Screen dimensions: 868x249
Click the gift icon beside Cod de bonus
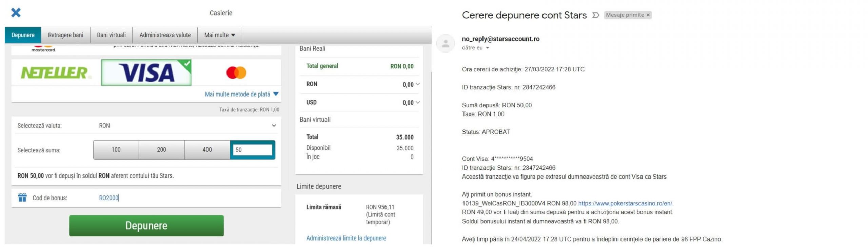pyautogui.click(x=22, y=198)
